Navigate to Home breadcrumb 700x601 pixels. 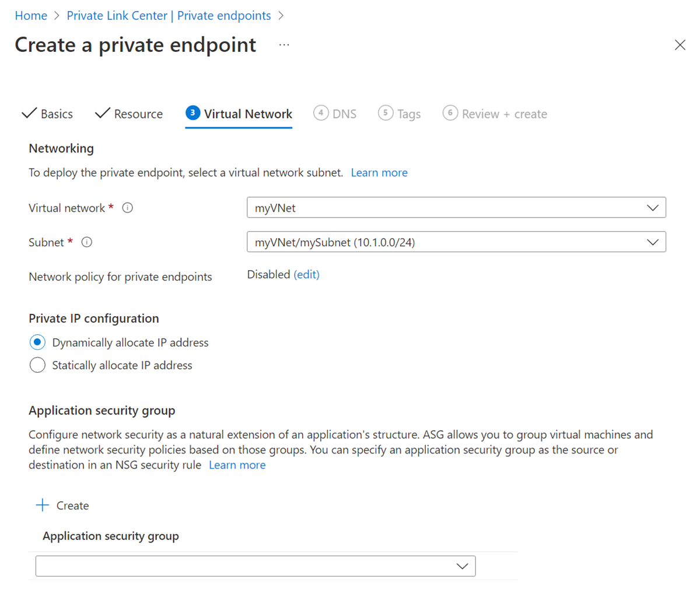pyautogui.click(x=31, y=16)
